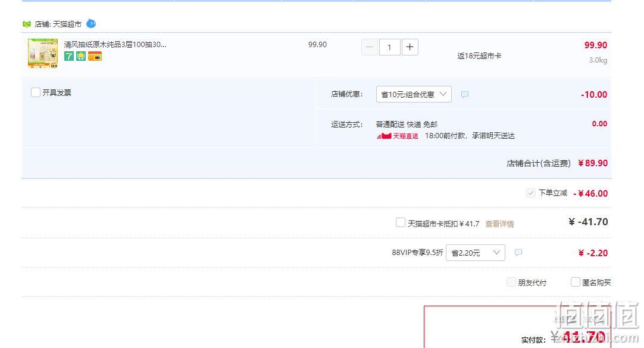Click the -¥46.00 discount amount
The width and height of the screenshot is (644, 348).
(590, 193)
